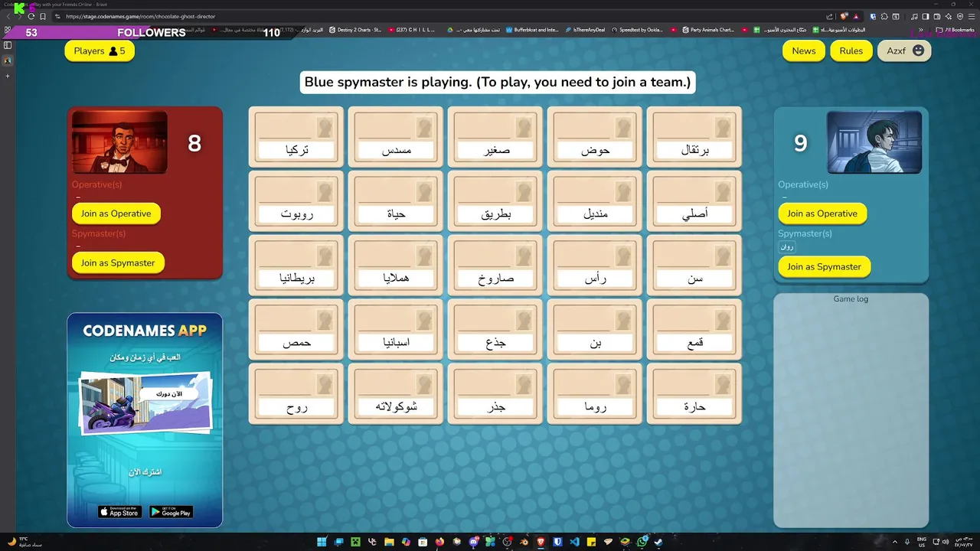
Task: Open the Speedtest by Ookla bookmark
Action: 637,30
